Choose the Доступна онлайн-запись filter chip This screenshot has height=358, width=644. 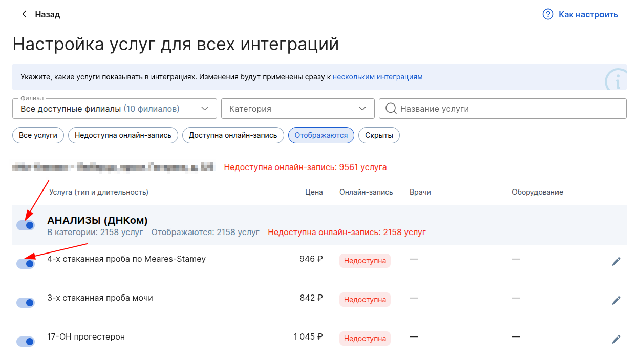point(233,135)
